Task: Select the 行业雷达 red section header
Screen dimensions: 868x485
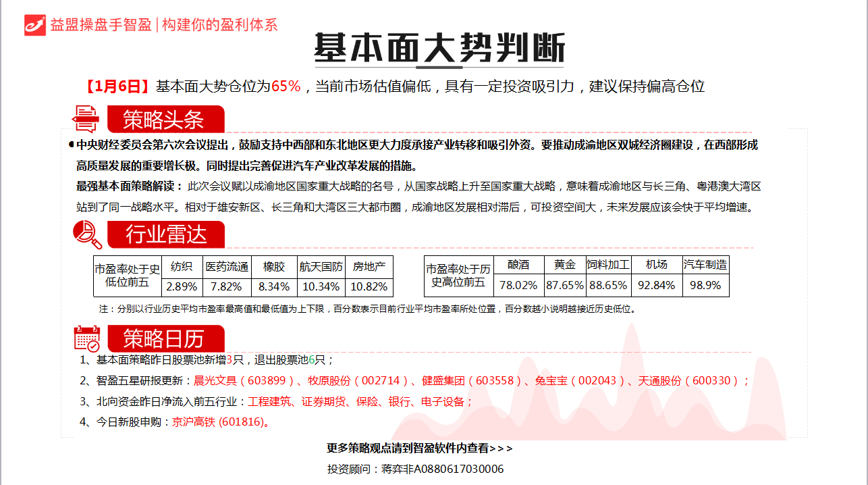Action: click(x=165, y=235)
